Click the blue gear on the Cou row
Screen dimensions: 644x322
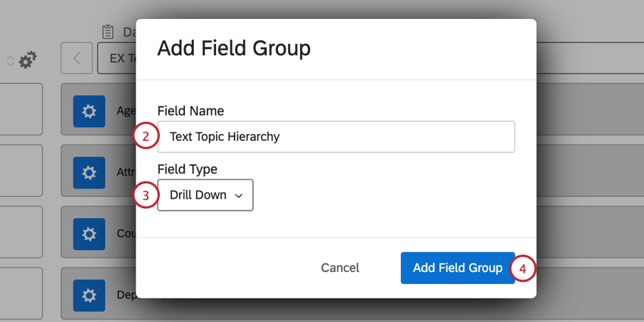(x=89, y=233)
